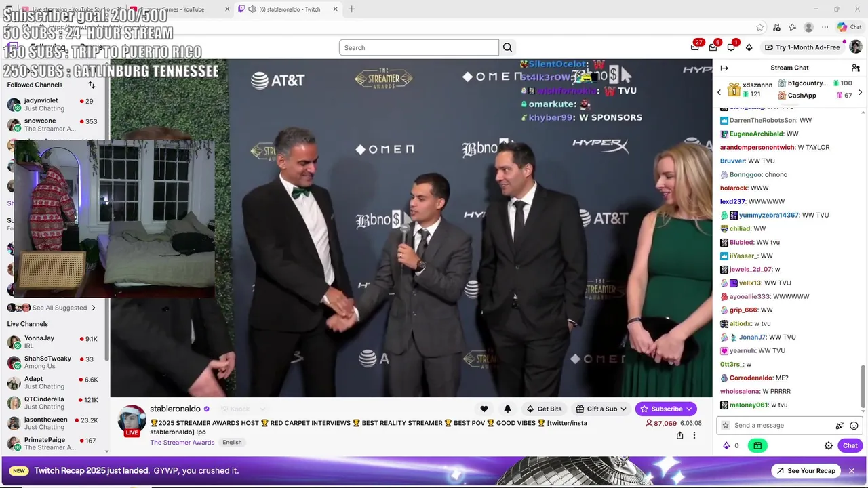Mute the Twitch tab audio icon
This screenshot has height=488, width=868.
click(252, 9)
